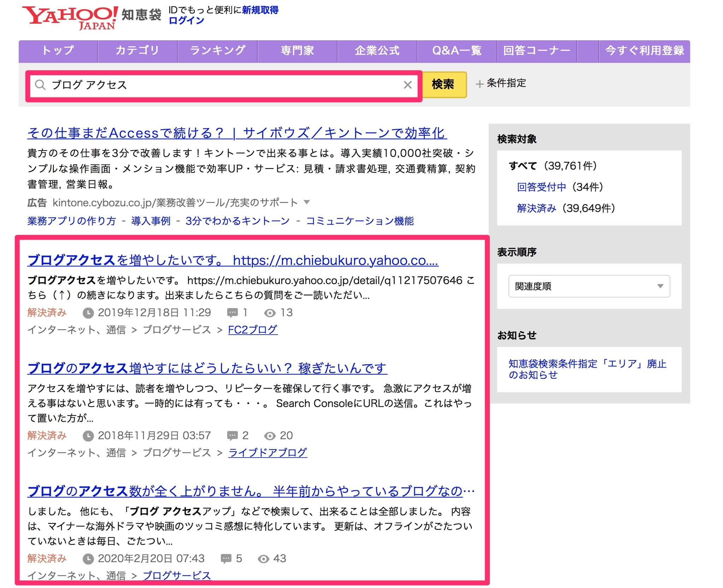Click the eye view icon showing 43
The image size is (723, 588).
[x=263, y=559]
